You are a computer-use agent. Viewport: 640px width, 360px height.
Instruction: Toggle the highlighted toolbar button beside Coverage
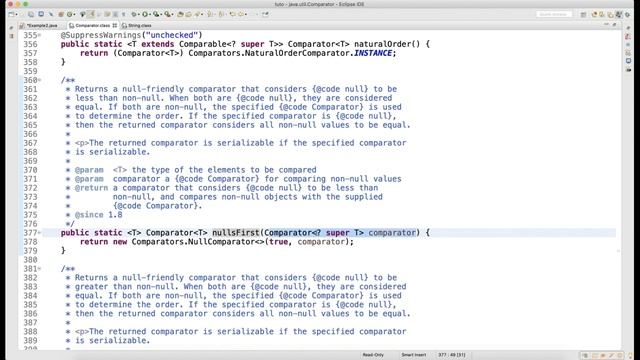coord(91,14)
